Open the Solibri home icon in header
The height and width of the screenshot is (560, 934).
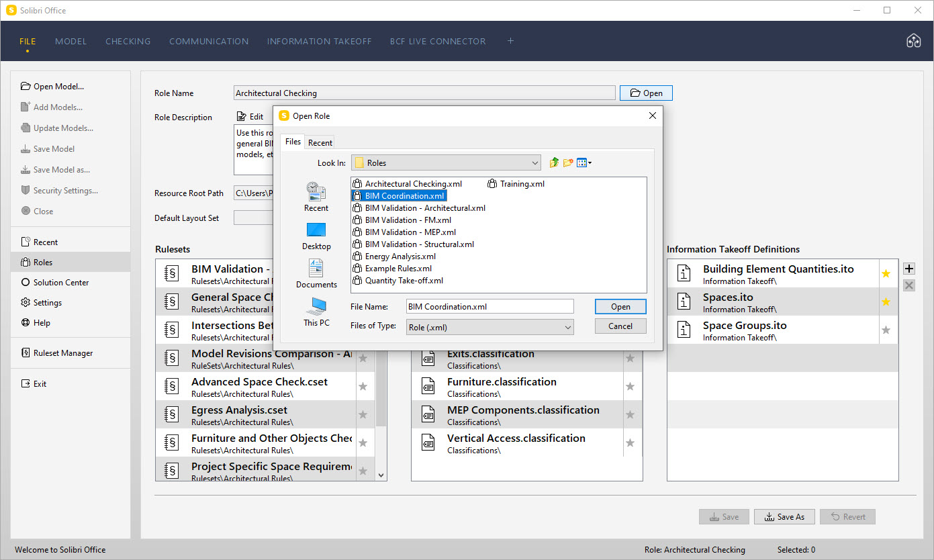tap(913, 41)
